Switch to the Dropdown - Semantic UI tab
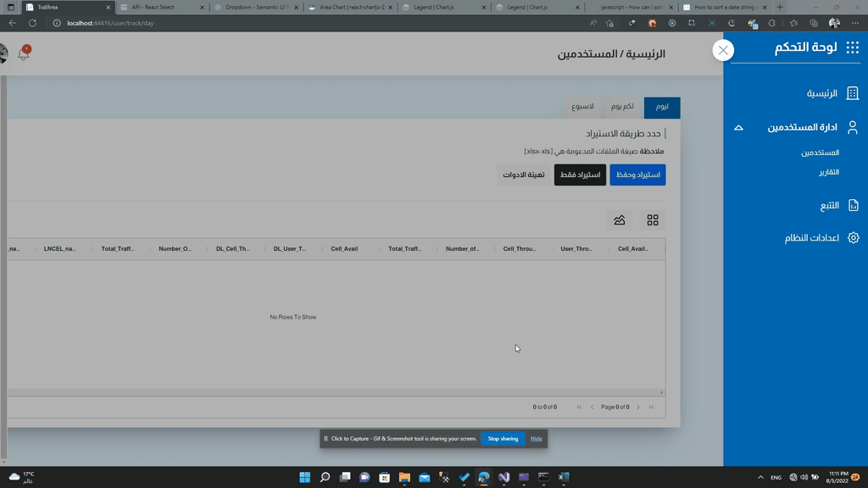Viewport: 868px width, 488px height. 255,7
